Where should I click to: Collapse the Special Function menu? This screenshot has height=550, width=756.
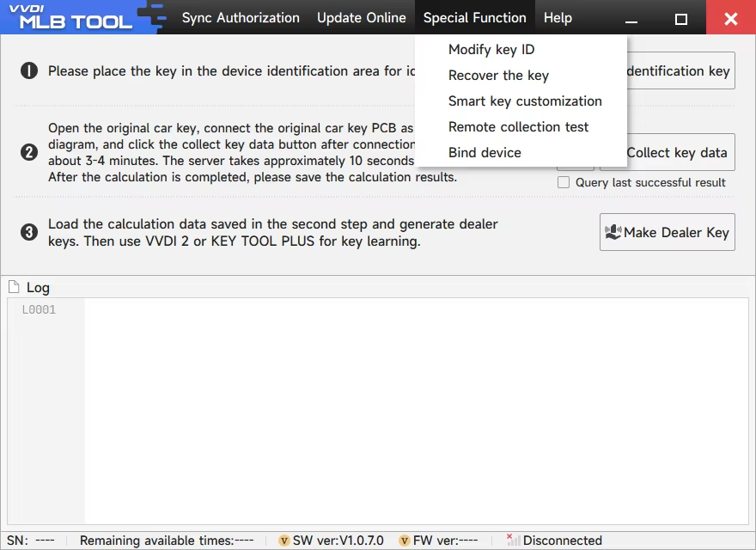point(474,17)
